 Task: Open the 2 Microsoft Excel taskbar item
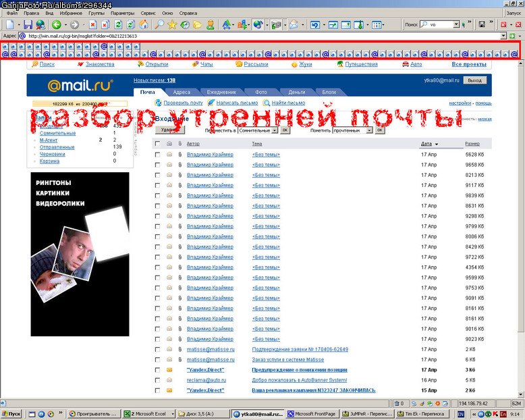coord(149,414)
